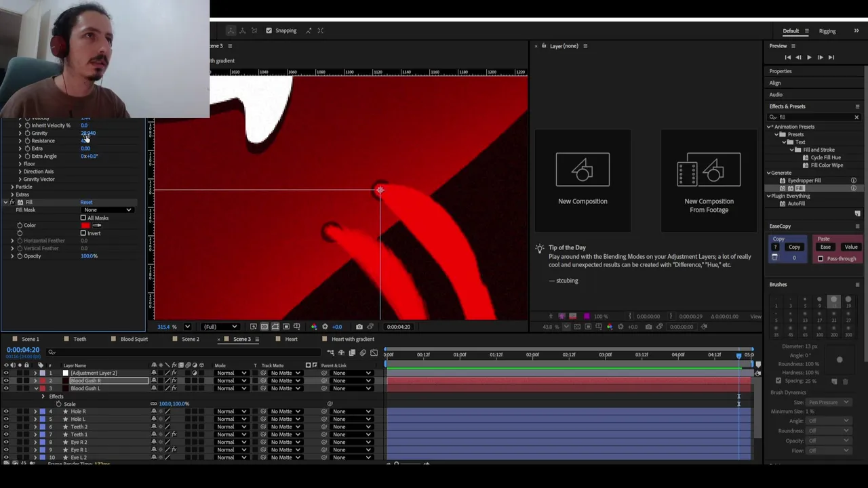
Task: Switch to the Teeth timeline tab
Action: point(80,339)
